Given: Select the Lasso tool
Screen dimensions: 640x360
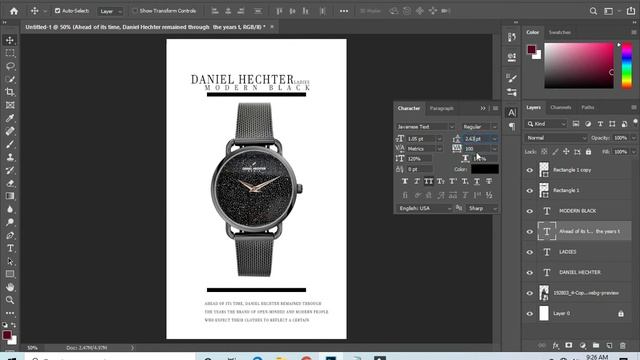Looking at the screenshot, I should click(10, 66).
